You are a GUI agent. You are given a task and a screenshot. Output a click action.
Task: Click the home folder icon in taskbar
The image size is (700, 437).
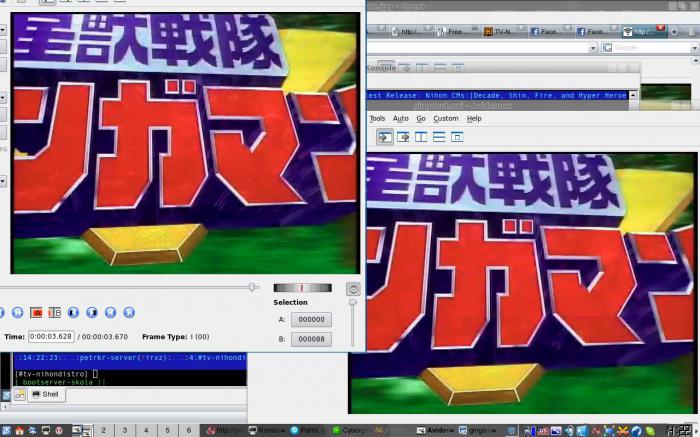click(x=19, y=431)
